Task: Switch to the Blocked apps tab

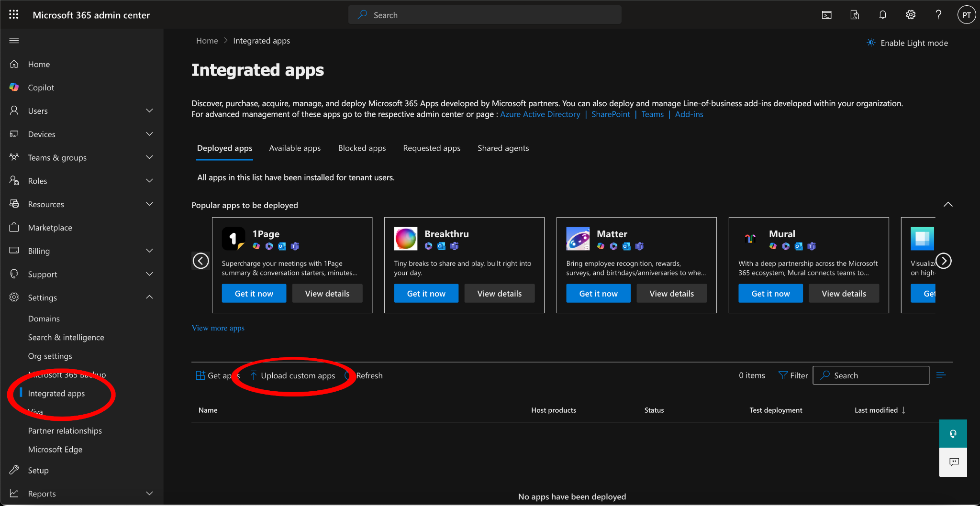Action: point(362,148)
